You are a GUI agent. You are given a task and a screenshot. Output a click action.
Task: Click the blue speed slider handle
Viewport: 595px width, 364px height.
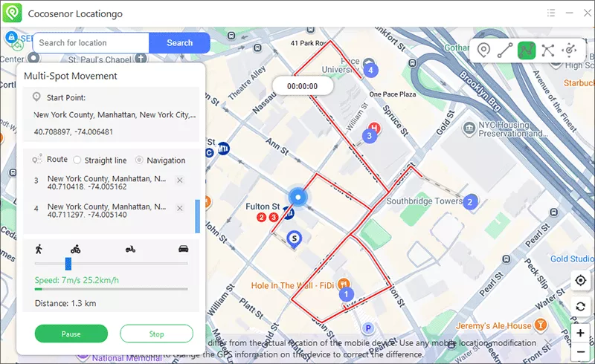coord(68,263)
